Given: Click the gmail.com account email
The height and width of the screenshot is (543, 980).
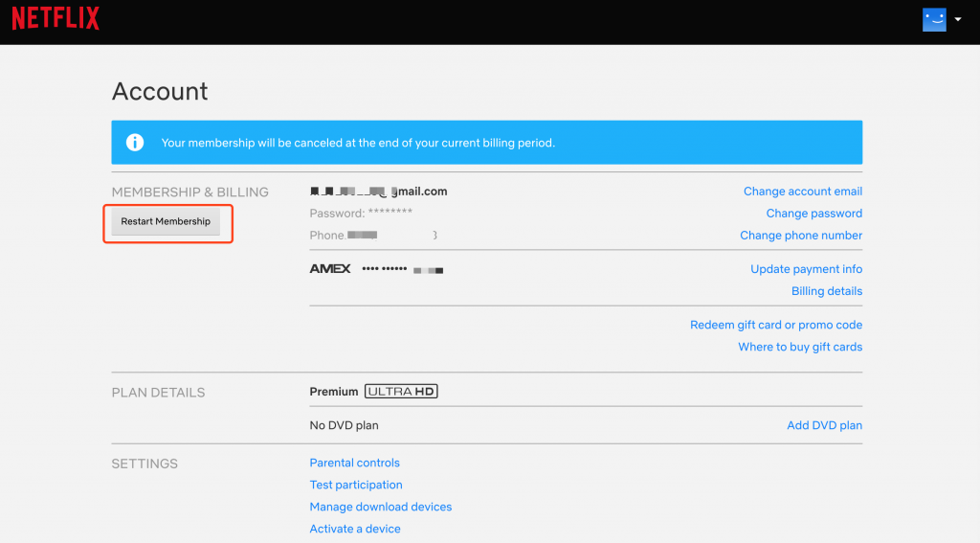Looking at the screenshot, I should coord(379,192).
